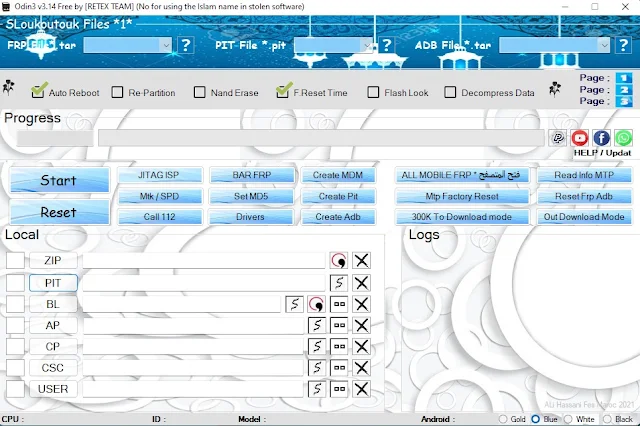The image size is (640, 426).
Task: Click the circular reload icon in ZIP row
Action: 339,260
